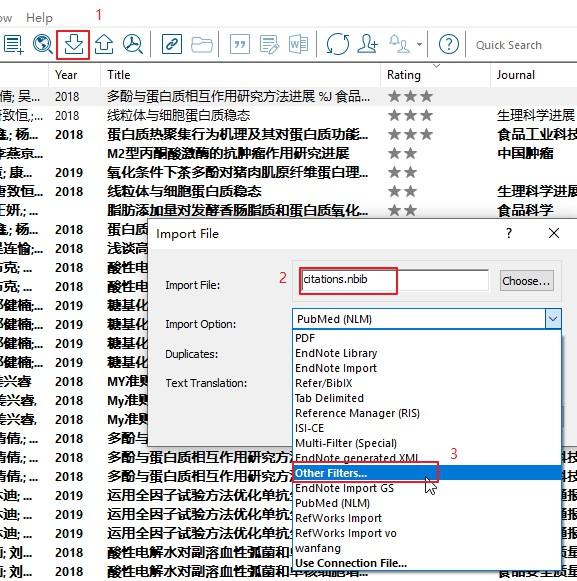Select ISI-CE import option

(x=427, y=428)
